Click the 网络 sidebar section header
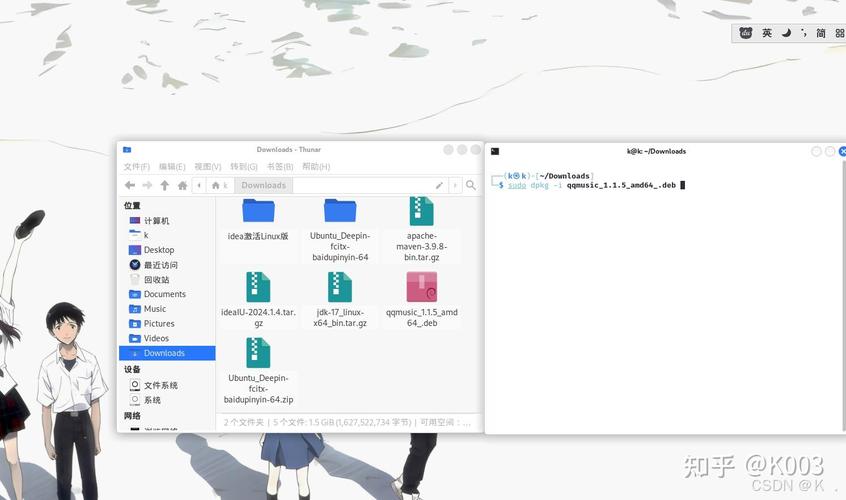846x500 pixels. click(x=132, y=416)
